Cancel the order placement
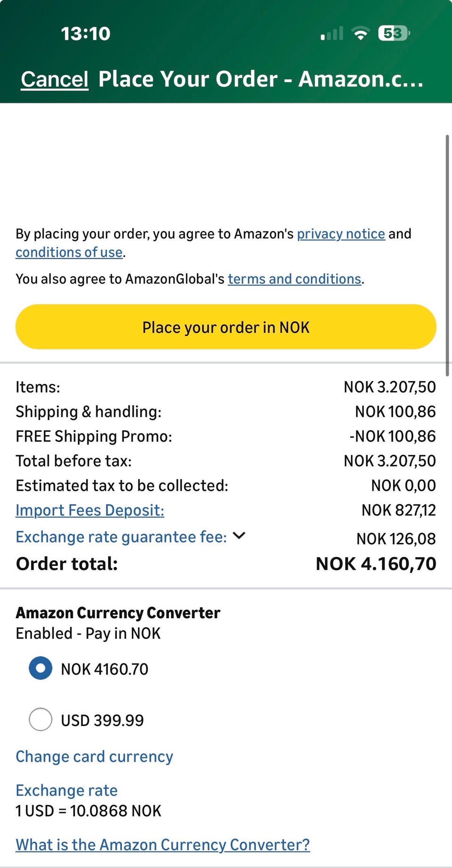This screenshot has width=452, height=868. (55, 79)
